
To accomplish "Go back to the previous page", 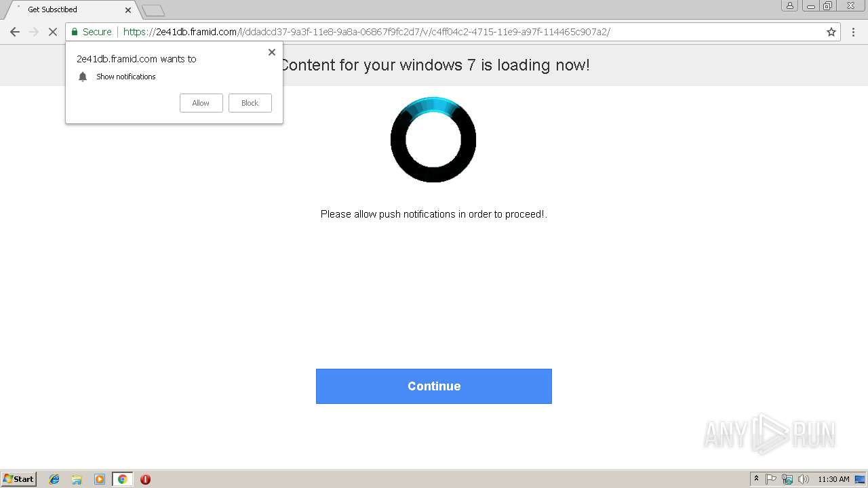I will [14, 32].
